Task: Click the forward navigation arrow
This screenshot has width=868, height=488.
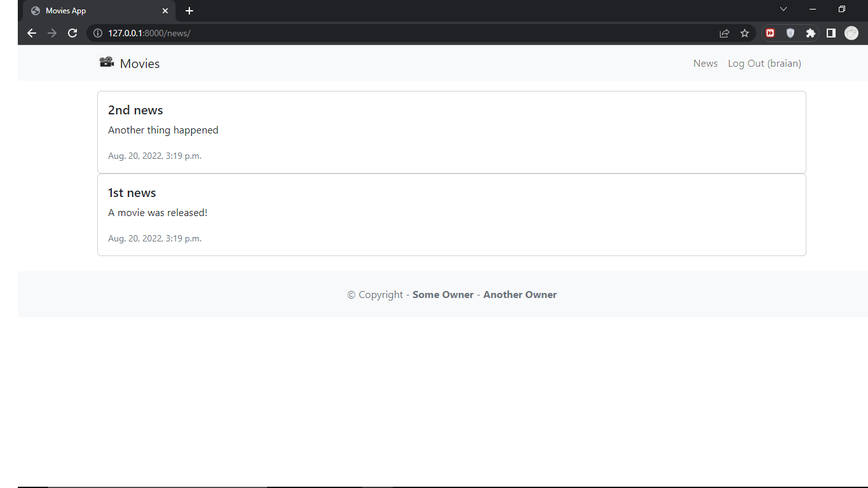Action: click(51, 33)
